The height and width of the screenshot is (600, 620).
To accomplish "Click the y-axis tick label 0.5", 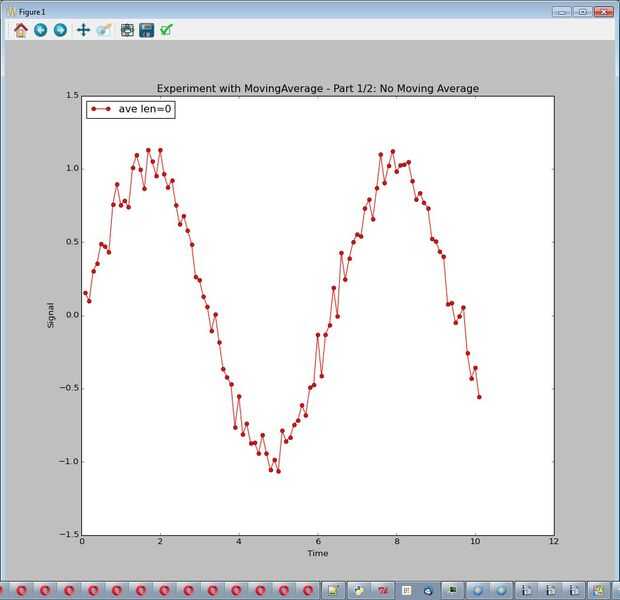I will pos(72,242).
